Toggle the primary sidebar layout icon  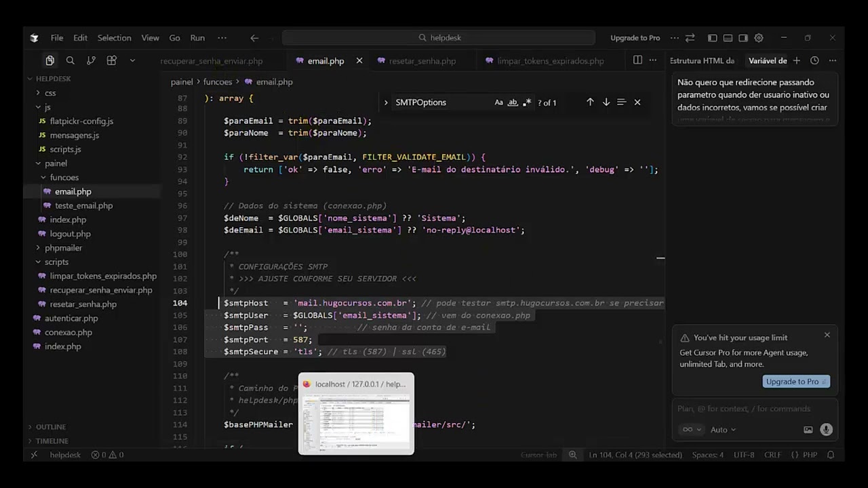click(712, 38)
